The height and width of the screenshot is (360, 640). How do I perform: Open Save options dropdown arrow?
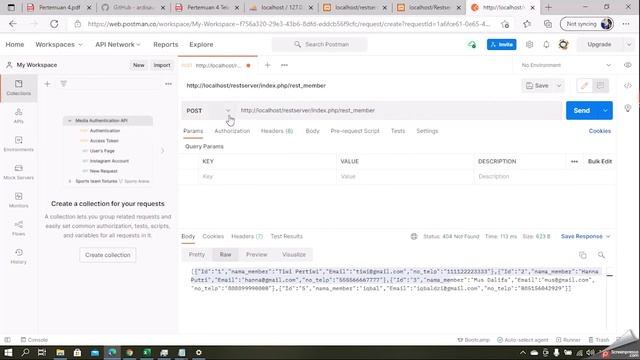click(x=559, y=86)
